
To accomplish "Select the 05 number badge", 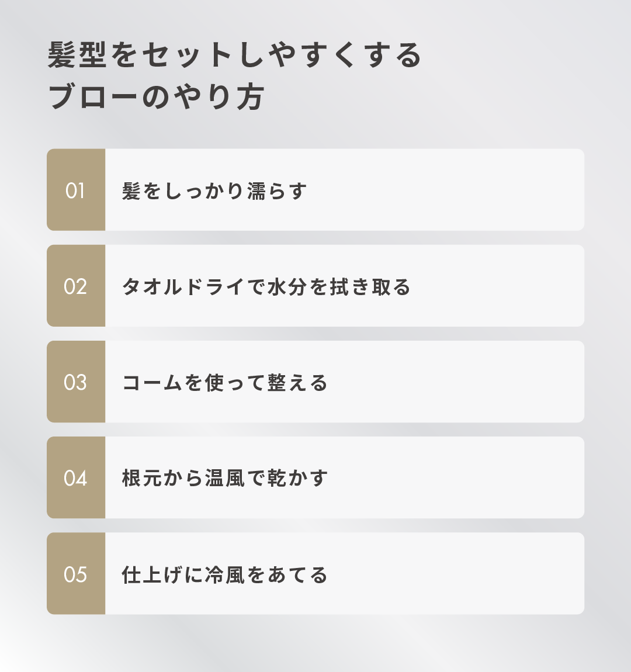I will point(76,573).
